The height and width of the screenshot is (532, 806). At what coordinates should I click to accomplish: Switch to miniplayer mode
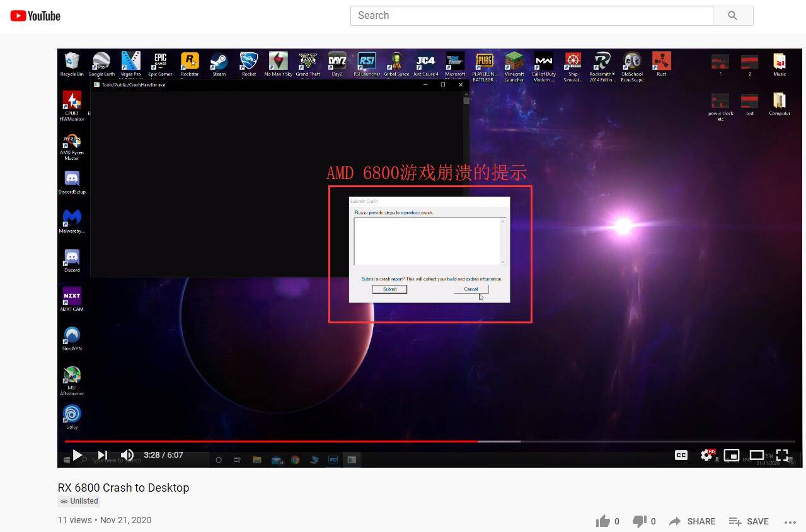tap(732, 455)
